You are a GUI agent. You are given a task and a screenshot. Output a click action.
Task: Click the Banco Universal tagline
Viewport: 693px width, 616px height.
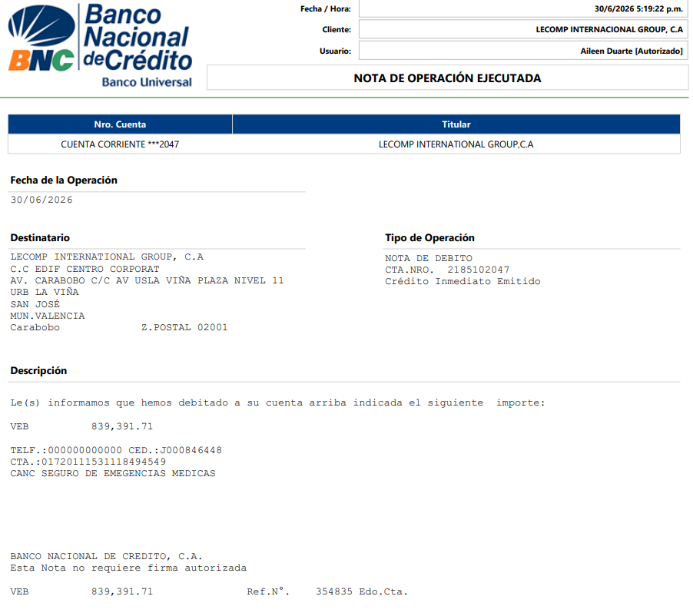tap(147, 82)
